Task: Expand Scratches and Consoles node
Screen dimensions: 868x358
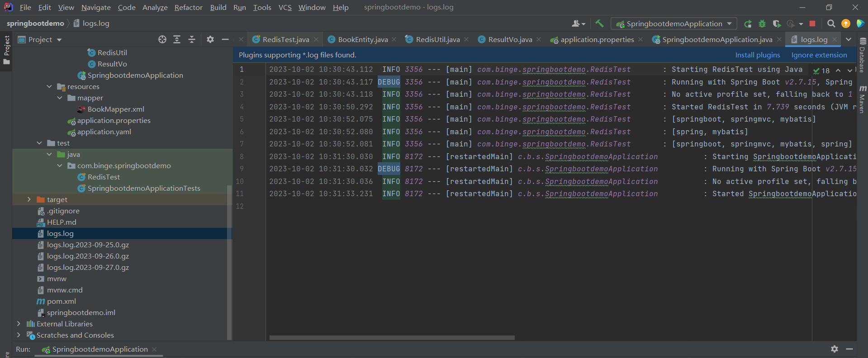Action: point(19,335)
